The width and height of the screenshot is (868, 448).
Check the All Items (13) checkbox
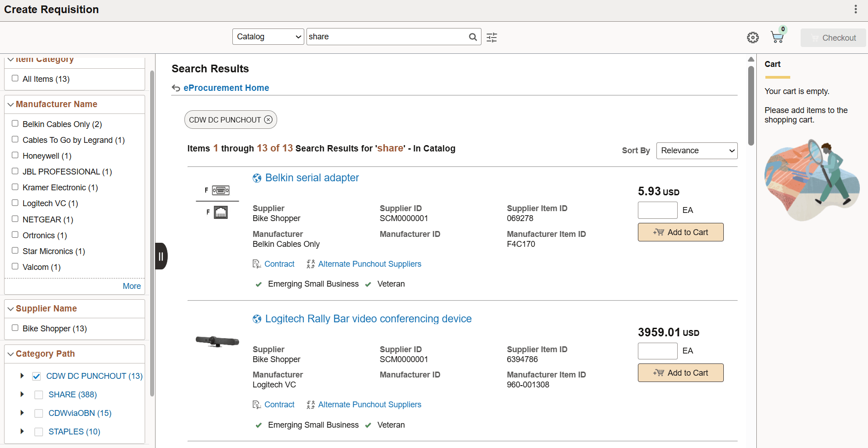[x=15, y=78]
